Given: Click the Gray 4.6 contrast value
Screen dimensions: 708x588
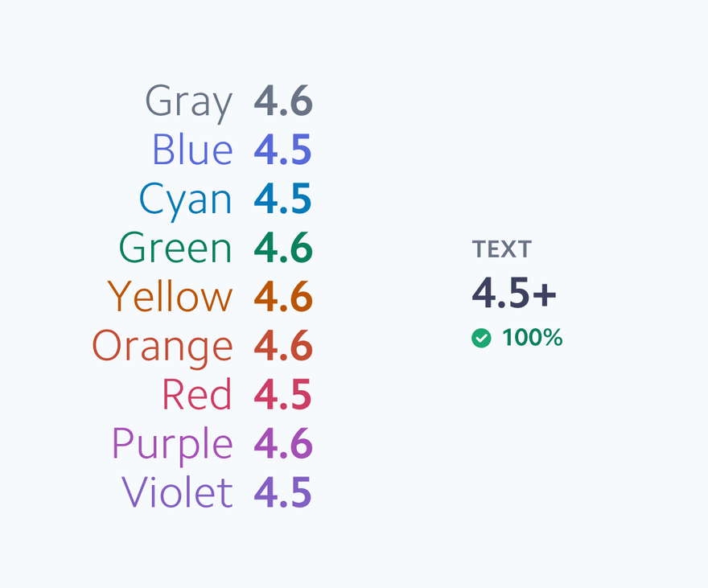Looking at the screenshot, I should pyautogui.click(x=283, y=101).
